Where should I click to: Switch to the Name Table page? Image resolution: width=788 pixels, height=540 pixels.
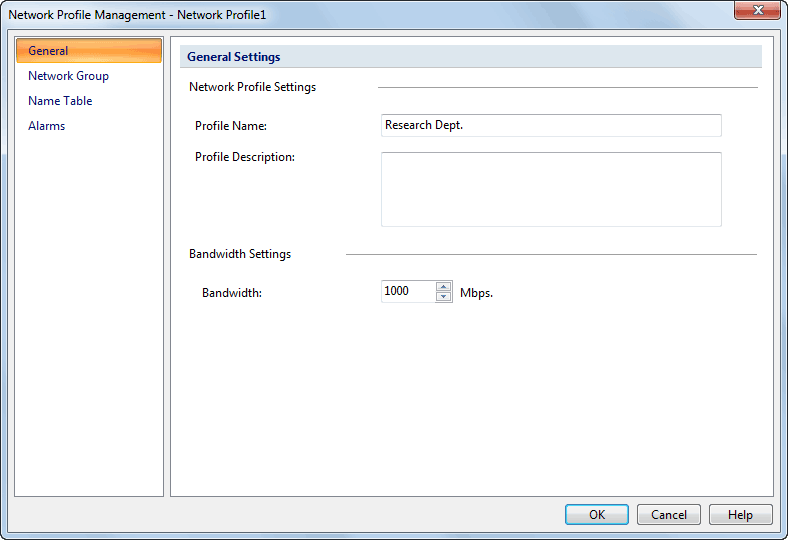[60, 101]
